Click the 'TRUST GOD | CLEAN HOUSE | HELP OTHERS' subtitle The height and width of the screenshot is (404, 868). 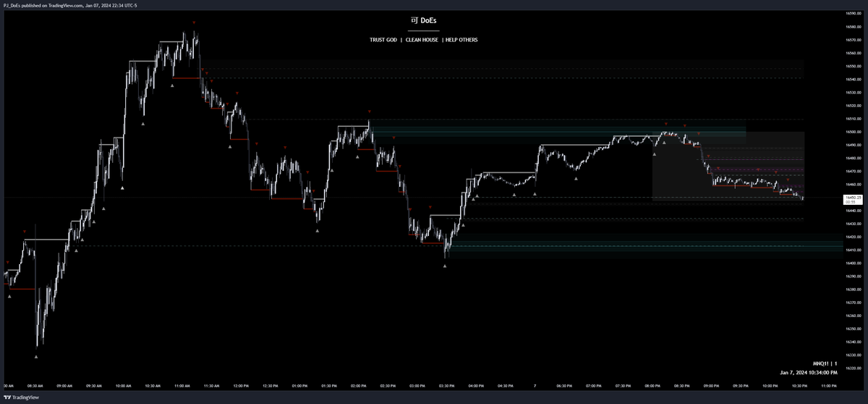tap(423, 40)
